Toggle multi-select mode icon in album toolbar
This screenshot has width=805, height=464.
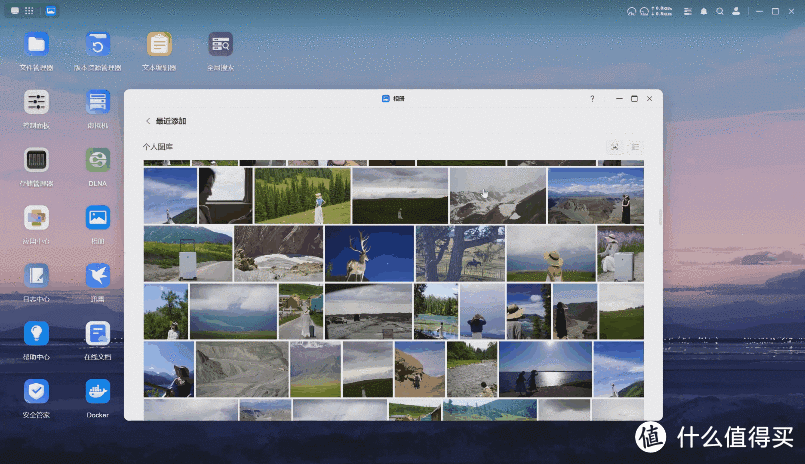point(614,147)
